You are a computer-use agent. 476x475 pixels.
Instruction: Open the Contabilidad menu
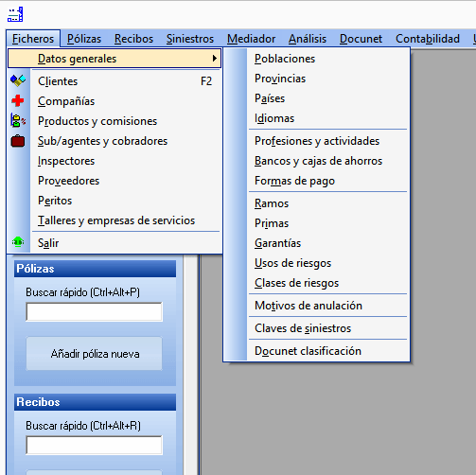coord(428,39)
